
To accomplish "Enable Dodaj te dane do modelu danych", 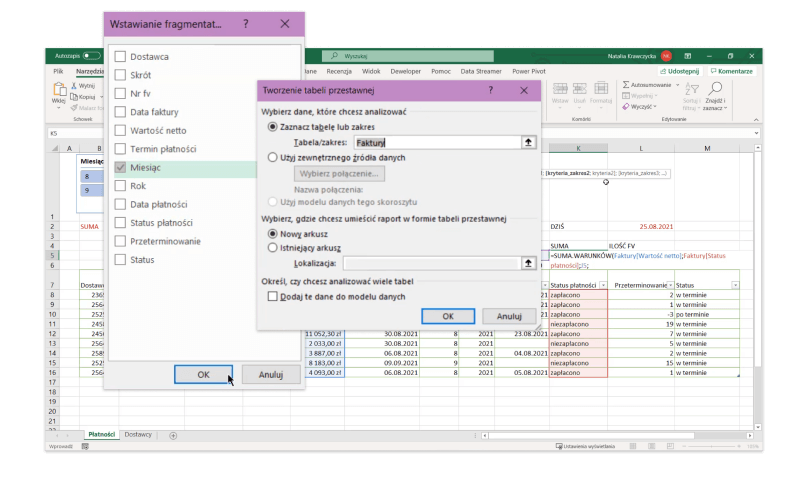I will tap(272, 297).
